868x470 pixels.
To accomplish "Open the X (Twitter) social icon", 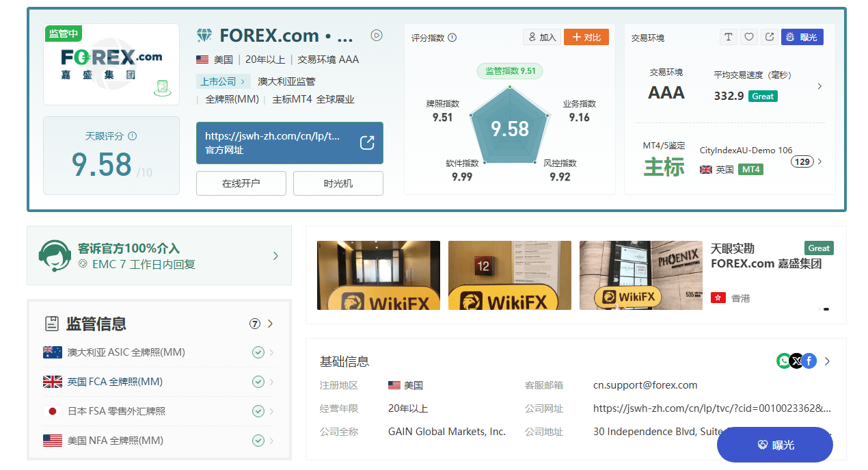I will [x=796, y=361].
